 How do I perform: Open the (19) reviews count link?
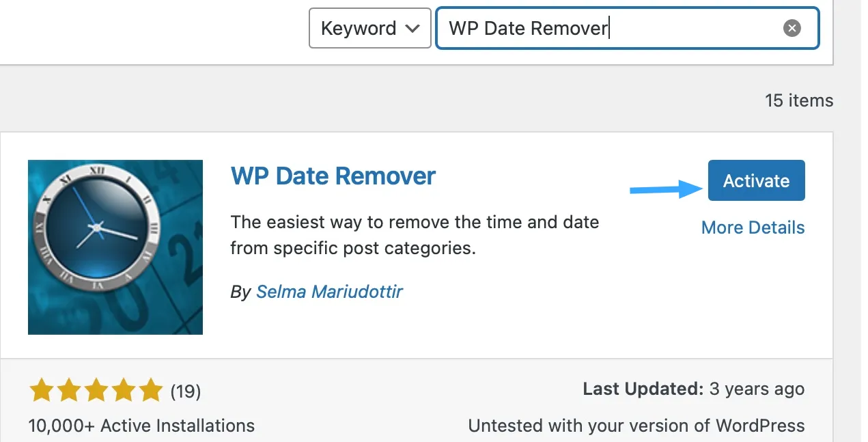[x=186, y=391]
